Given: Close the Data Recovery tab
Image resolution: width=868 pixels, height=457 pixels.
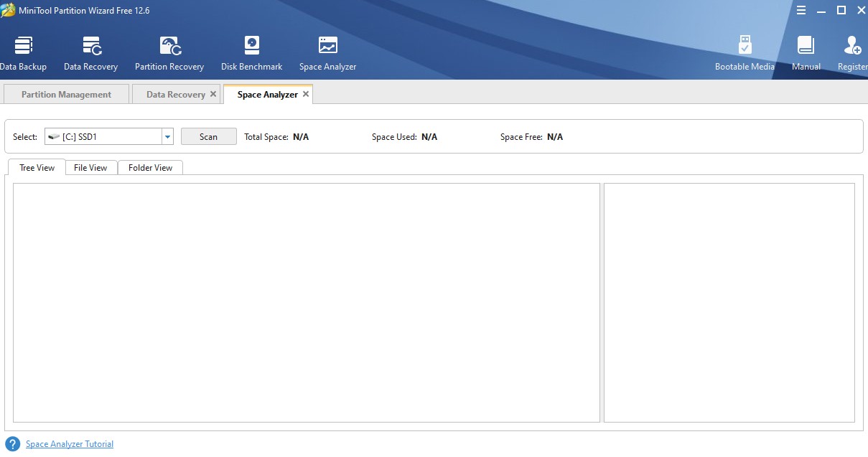Looking at the screenshot, I should (x=213, y=94).
